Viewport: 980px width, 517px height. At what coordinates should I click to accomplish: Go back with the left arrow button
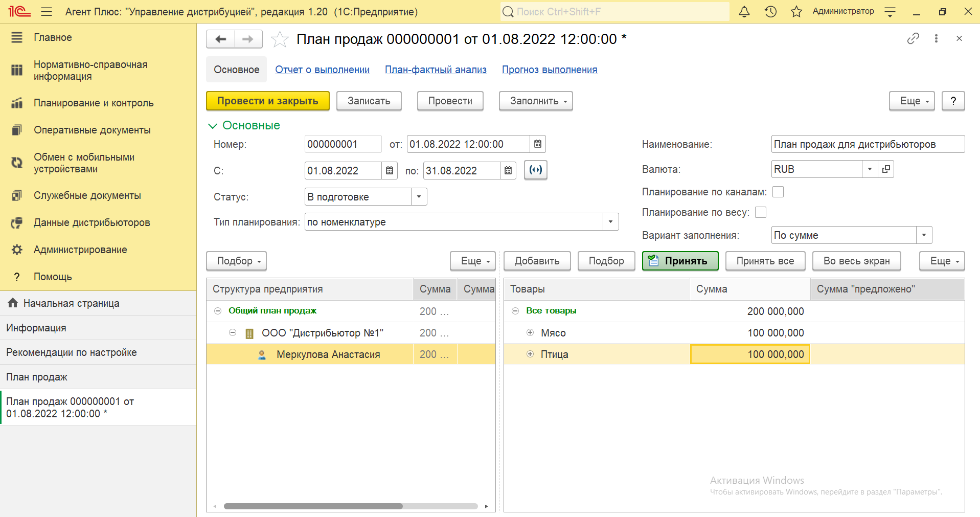coord(221,39)
